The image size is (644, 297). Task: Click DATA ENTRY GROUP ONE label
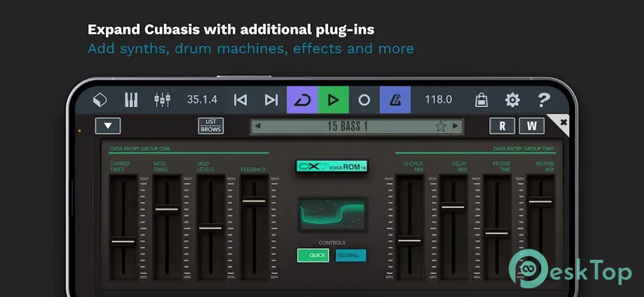(x=140, y=148)
